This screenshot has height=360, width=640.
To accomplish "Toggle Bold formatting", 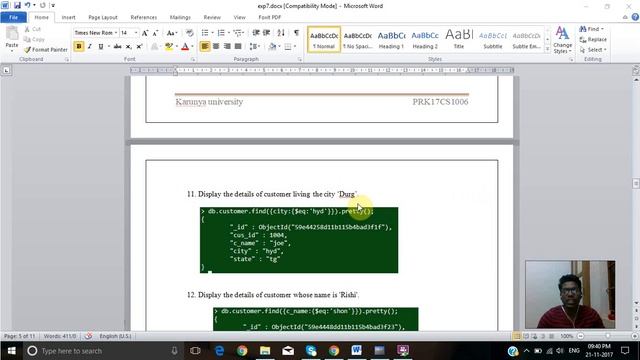I will click(x=79, y=47).
